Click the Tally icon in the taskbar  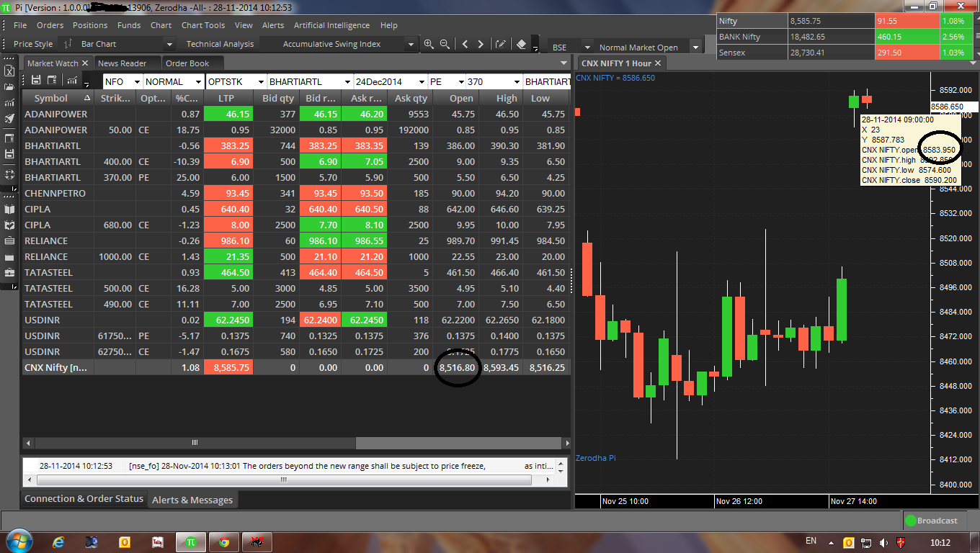click(158, 541)
